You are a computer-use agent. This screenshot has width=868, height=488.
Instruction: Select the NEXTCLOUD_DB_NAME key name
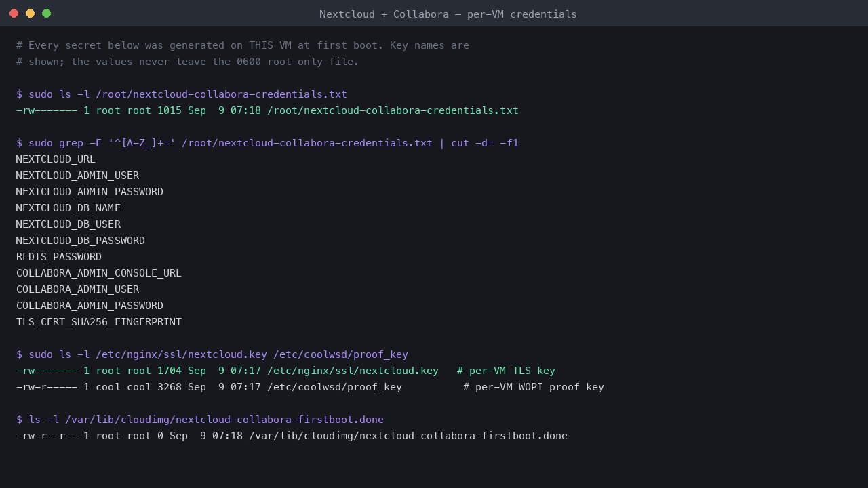68,208
